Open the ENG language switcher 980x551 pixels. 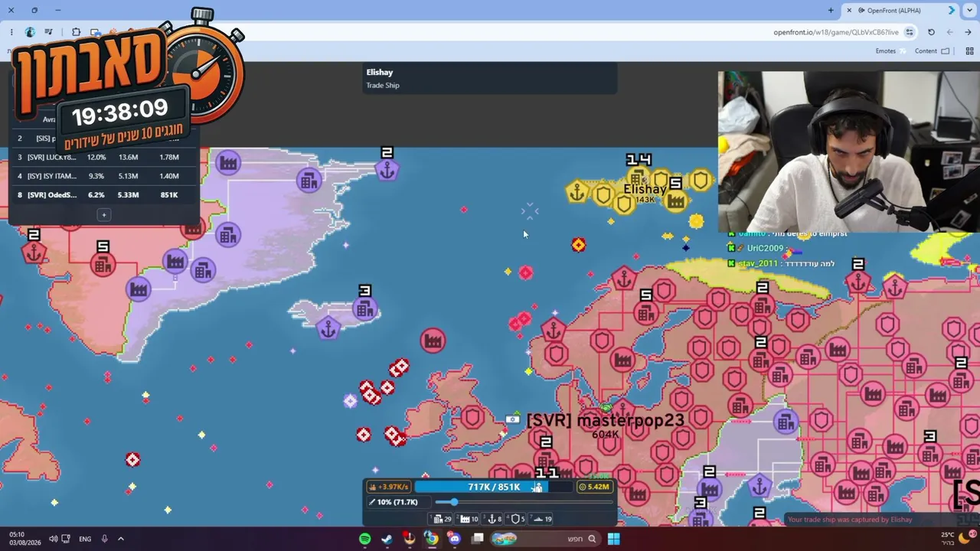coord(85,539)
